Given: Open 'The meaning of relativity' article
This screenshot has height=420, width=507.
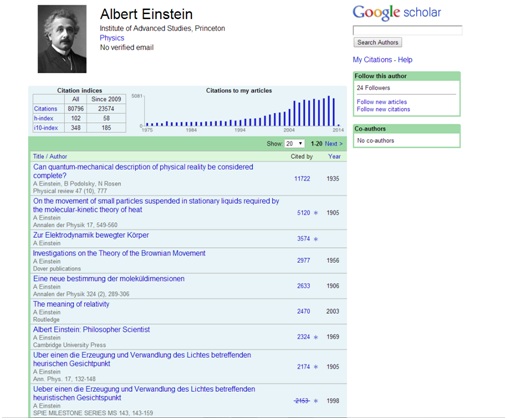Looking at the screenshot, I should click(71, 304).
